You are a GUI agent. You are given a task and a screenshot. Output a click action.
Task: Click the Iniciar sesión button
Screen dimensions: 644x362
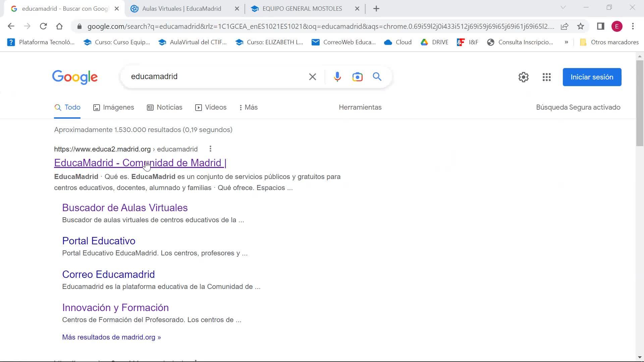click(592, 77)
